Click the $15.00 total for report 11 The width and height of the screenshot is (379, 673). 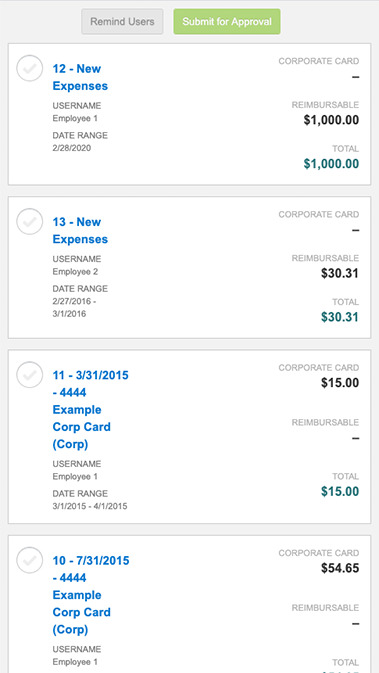[x=340, y=492]
